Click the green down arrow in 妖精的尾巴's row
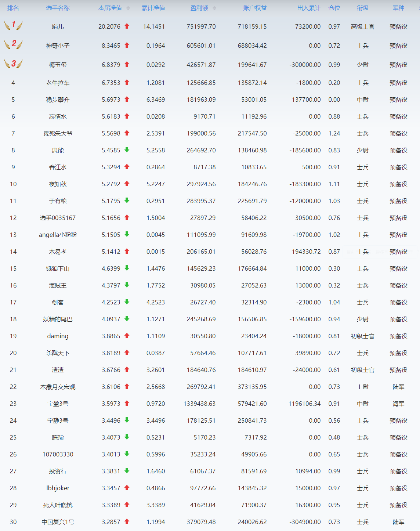 pyautogui.click(x=127, y=319)
